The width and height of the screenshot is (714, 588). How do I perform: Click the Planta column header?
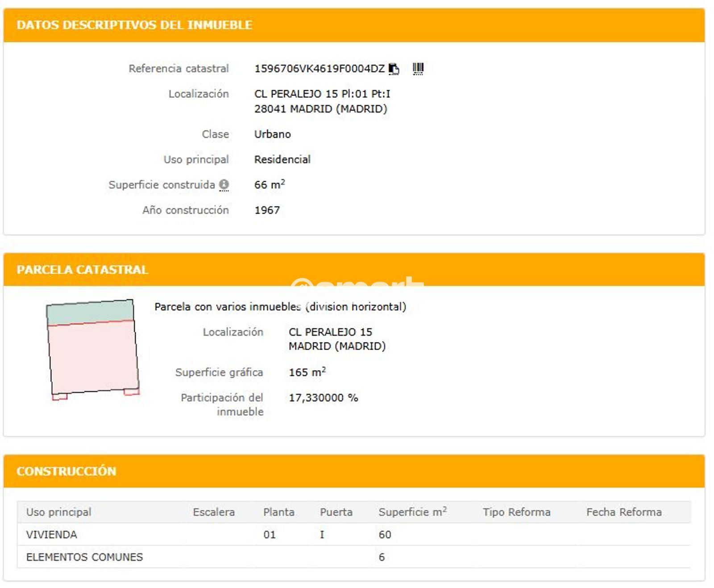pyautogui.click(x=278, y=512)
